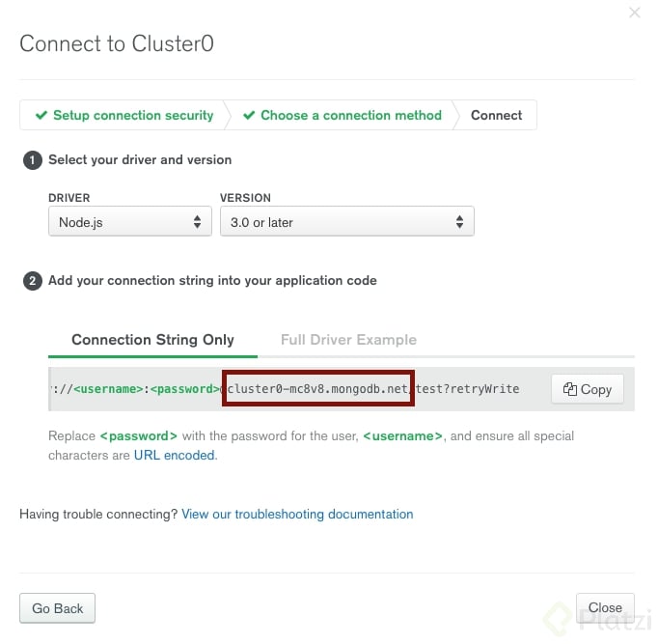Open the URL encoded link
The height and width of the screenshot is (644, 658).
pos(175,456)
